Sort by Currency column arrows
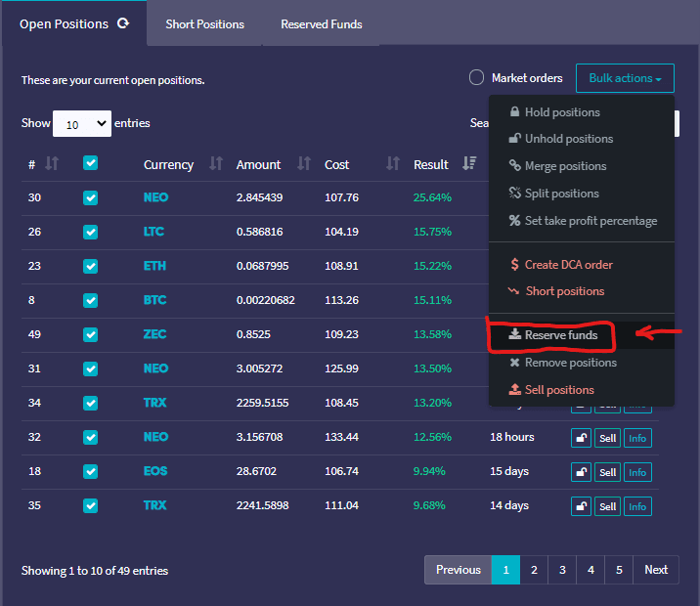Image resolution: width=700 pixels, height=606 pixels. click(x=216, y=164)
